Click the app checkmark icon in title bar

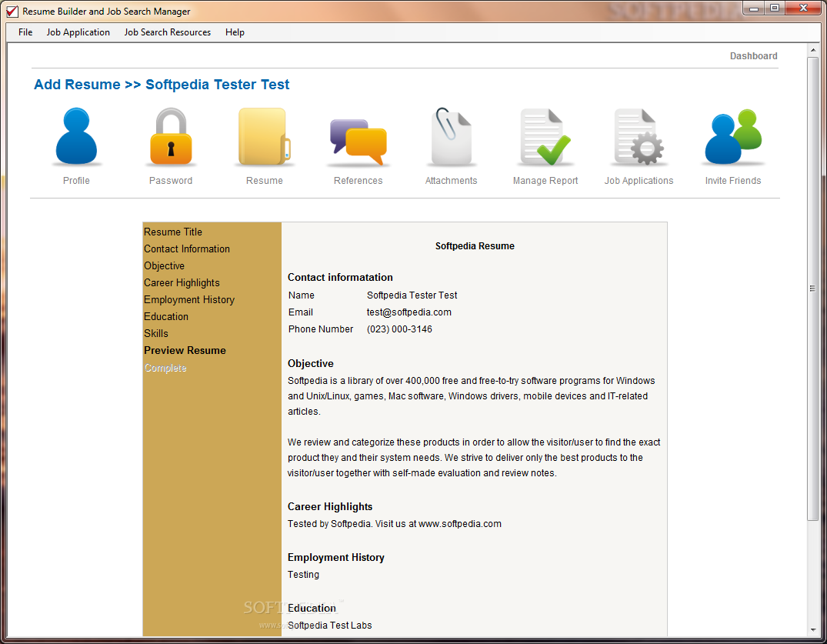coord(12,11)
